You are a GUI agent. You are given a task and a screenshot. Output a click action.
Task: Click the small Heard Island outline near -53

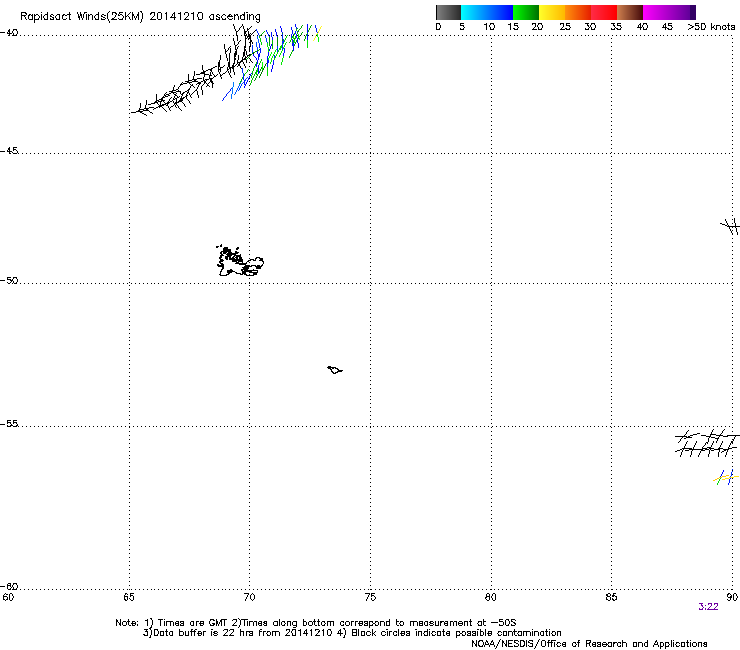click(335, 370)
